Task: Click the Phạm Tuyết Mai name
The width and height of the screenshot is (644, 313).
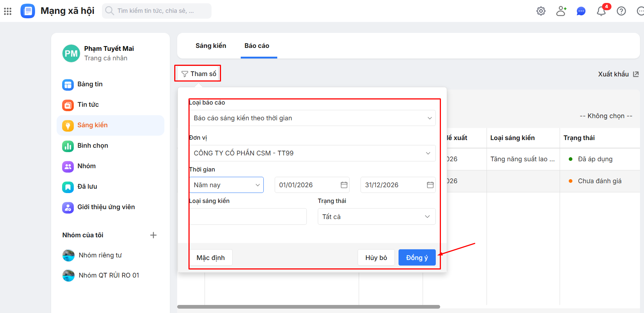Action: pyautogui.click(x=109, y=49)
